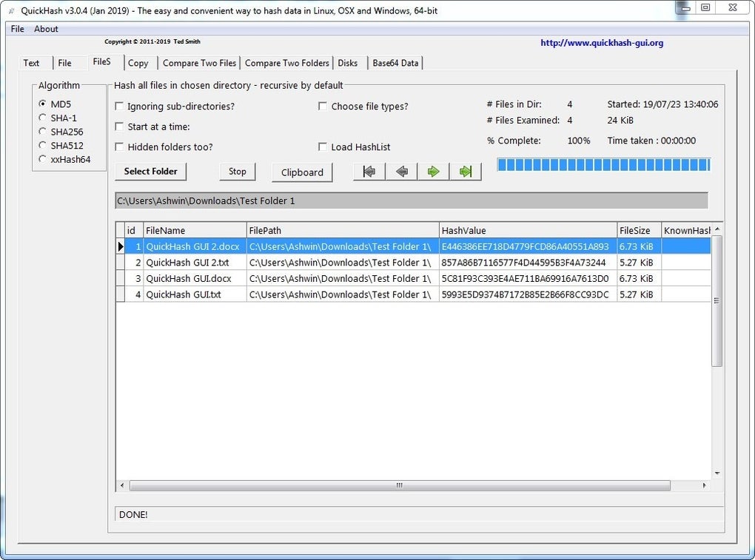Open the Disks tab
The image size is (755, 560).
coord(348,63)
